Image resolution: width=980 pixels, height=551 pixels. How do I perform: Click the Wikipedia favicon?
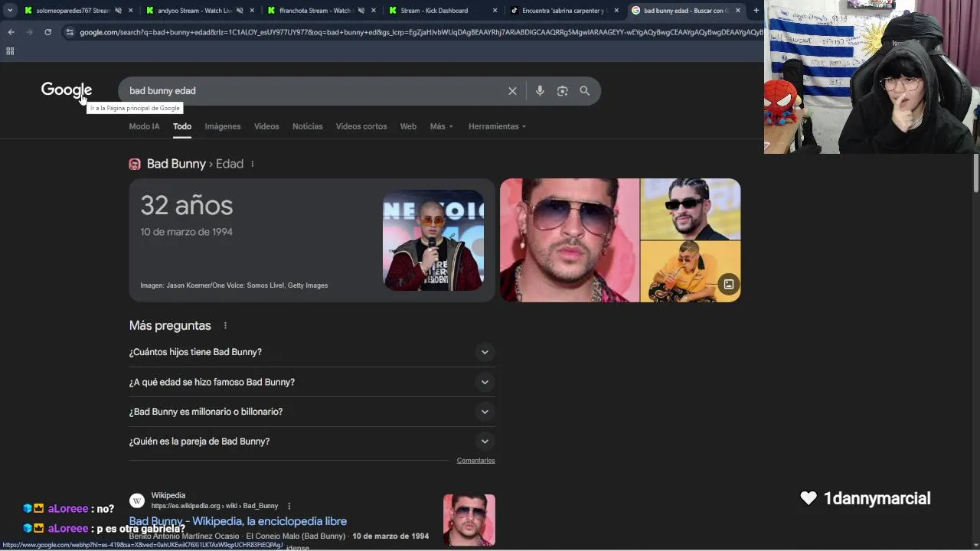coord(137,500)
